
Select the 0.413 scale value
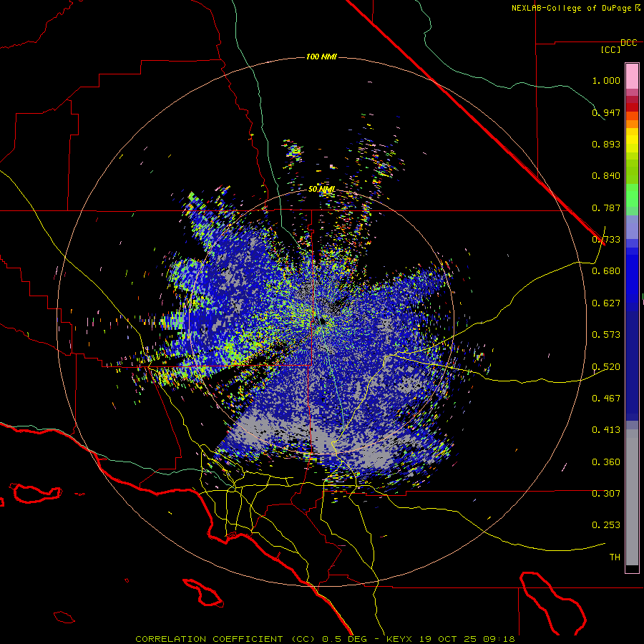pyautogui.click(x=606, y=430)
